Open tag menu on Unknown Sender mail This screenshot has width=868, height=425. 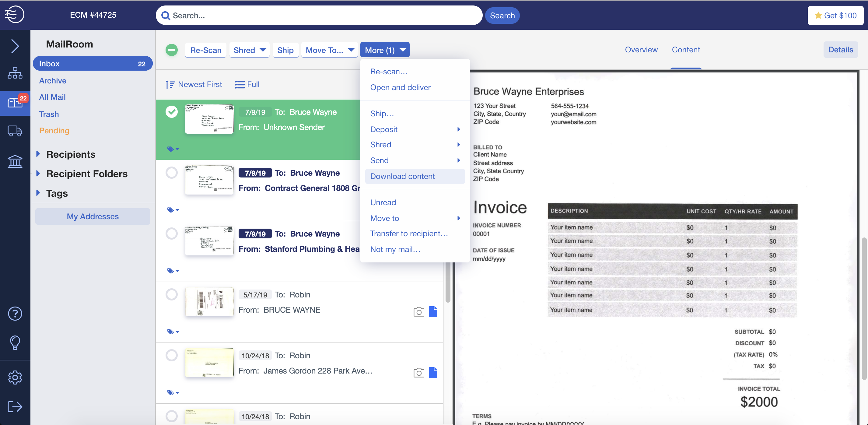pyautogui.click(x=173, y=149)
